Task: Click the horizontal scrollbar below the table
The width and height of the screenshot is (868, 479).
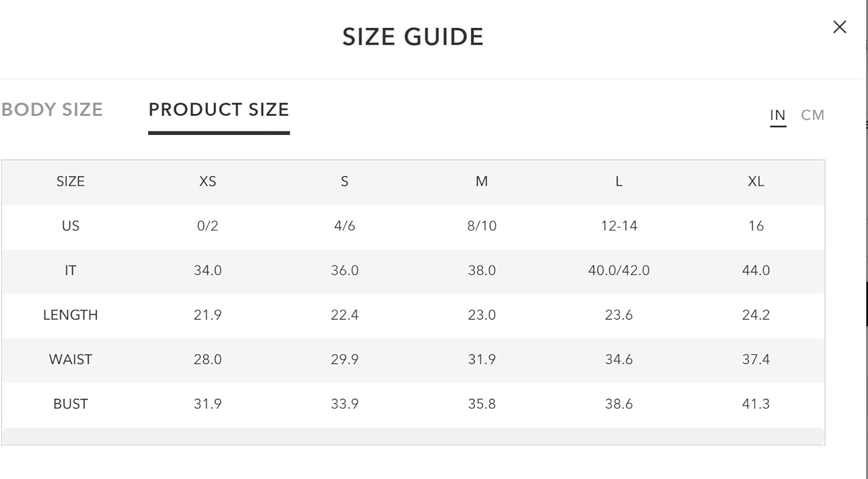Action: 413,436
